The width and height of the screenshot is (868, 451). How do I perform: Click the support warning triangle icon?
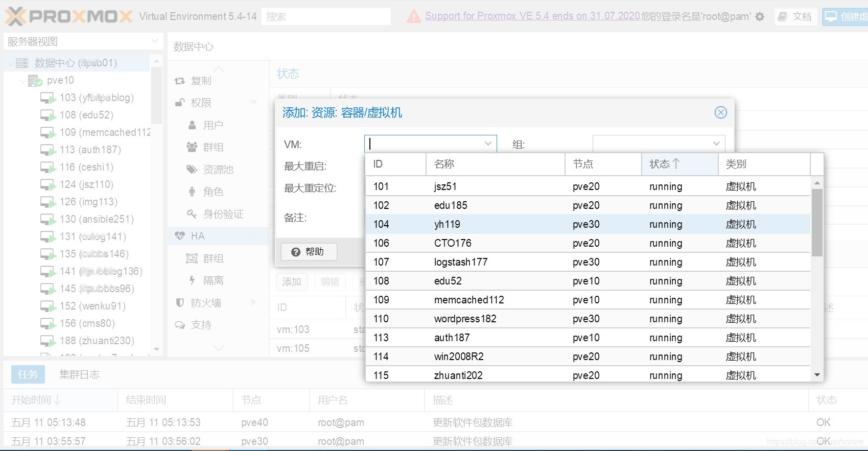click(414, 16)
